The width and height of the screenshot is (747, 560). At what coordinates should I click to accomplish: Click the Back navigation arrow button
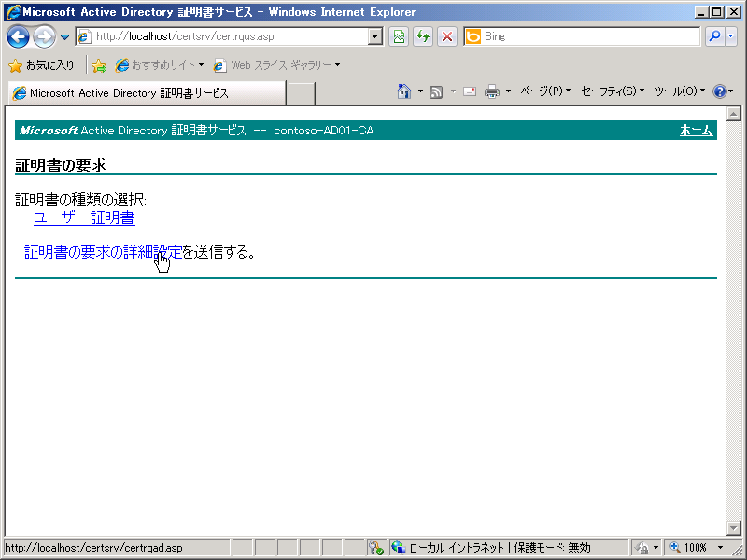pos(18,36)
